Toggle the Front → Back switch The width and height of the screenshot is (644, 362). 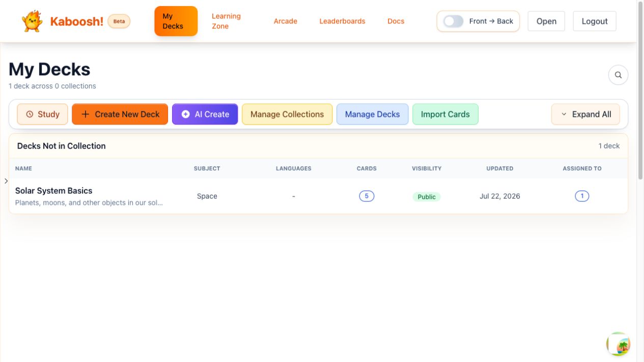click(453, 21)
